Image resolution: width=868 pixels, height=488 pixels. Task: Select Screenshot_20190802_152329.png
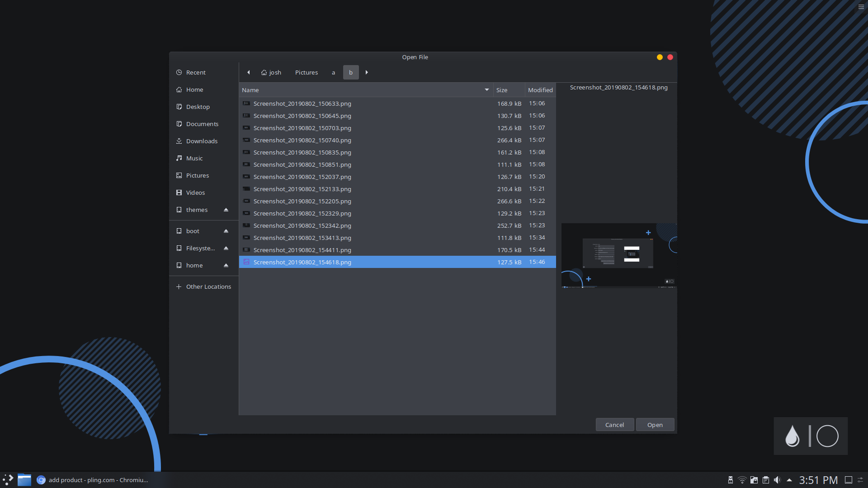coord(397,213)
